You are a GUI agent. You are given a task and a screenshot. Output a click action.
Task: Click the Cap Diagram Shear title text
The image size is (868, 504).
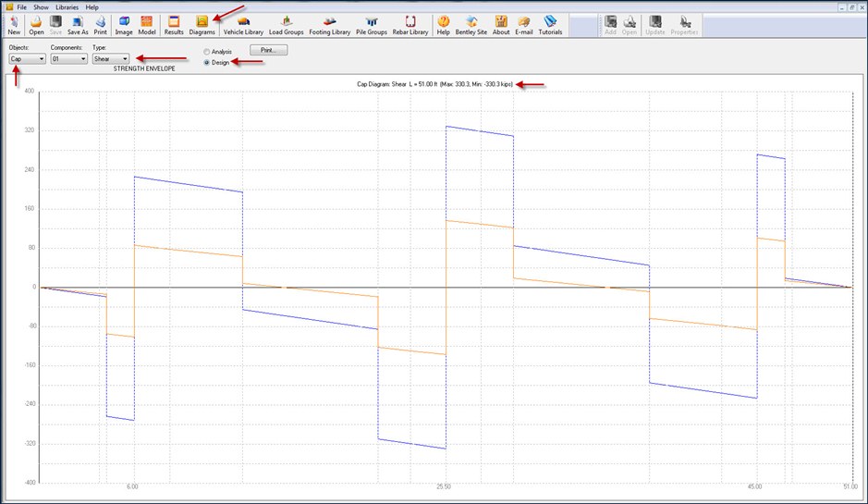point(434,84)
